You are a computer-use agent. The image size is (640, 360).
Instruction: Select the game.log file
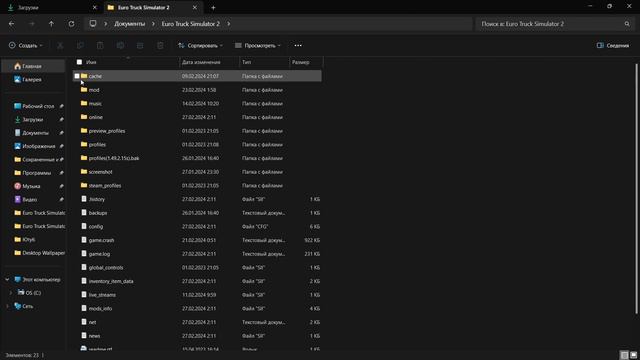197,254
